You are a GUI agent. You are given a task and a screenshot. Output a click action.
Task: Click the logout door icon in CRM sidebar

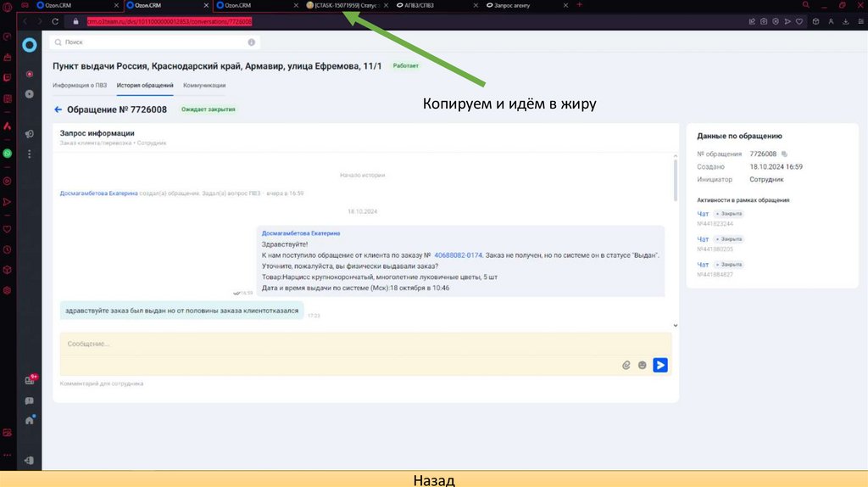(30, 461)
